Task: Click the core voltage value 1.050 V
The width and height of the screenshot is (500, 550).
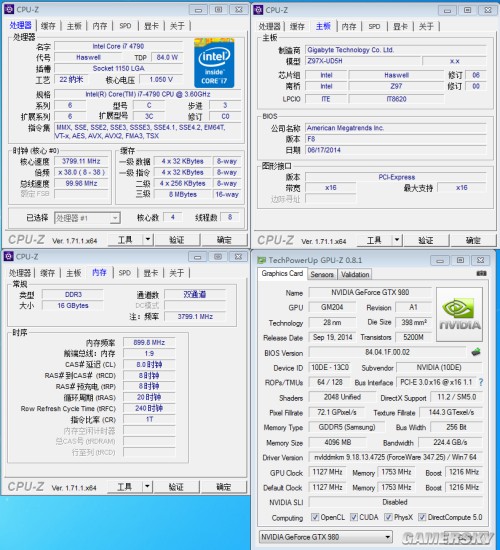Action: click(x=161, y=80)
